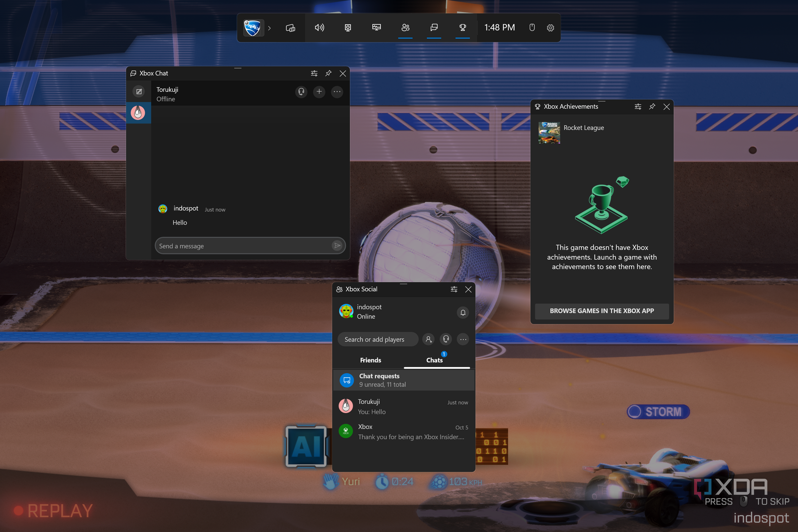
Task: Click BROWSE GAMES IN THE XBOX APP
Action: click(x=602, y=311)
